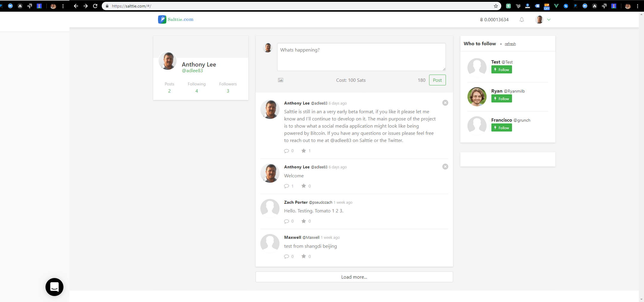Click the Who to follow heading

click(480, 44)
